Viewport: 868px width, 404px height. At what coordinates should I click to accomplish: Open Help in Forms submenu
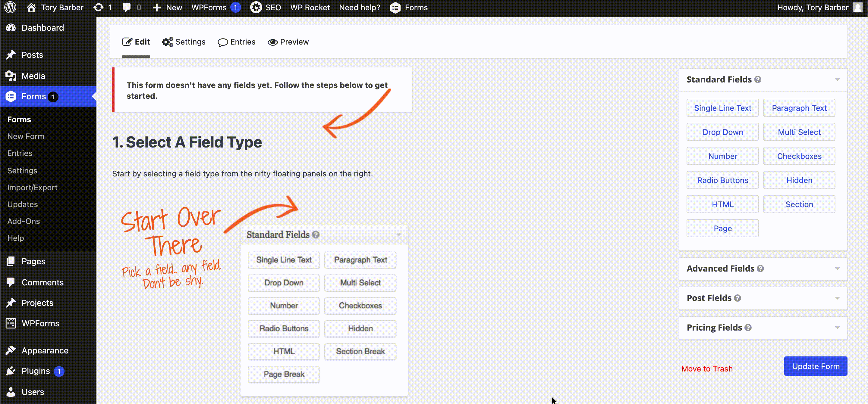pos(15,238)
